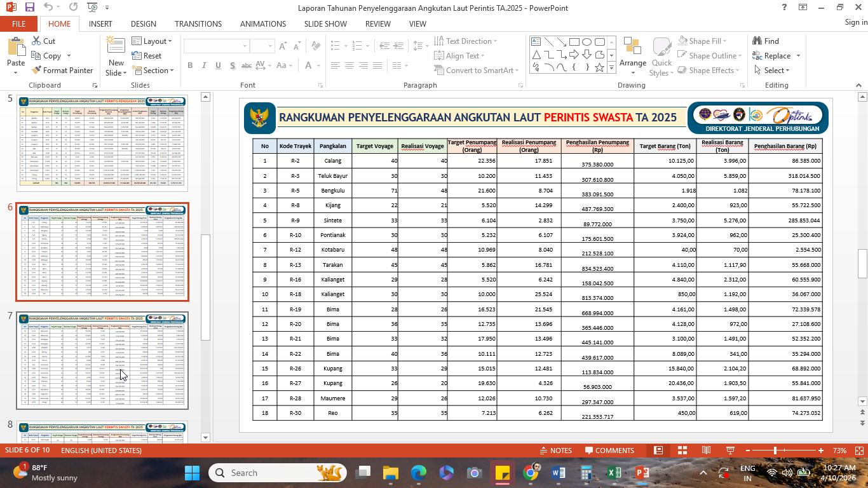Screen dimensions: 868x488
Task: Toggle Italic formatting
Action: 204,65
